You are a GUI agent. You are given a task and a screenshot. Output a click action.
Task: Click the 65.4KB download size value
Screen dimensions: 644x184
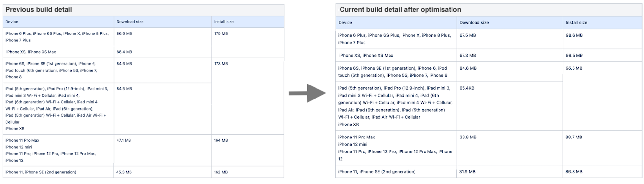[x=467, y=88]
